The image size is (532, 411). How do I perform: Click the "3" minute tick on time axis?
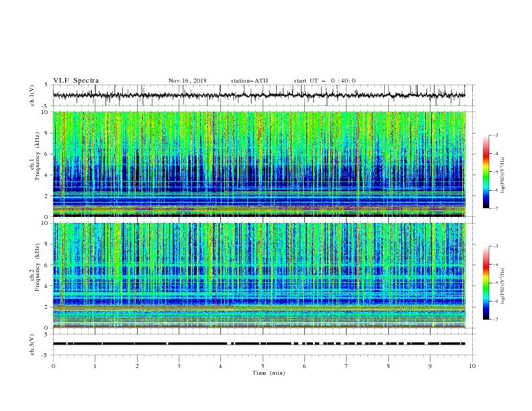[179, 366]
